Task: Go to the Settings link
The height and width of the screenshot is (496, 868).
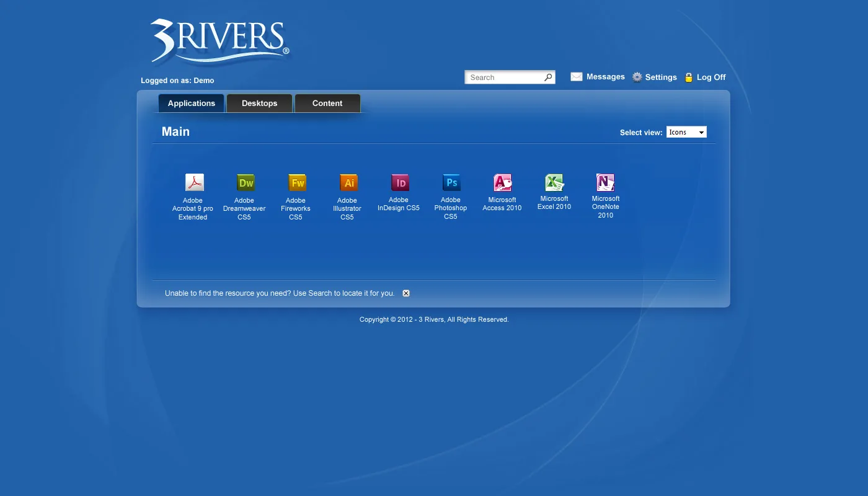Action: (661, 77)
